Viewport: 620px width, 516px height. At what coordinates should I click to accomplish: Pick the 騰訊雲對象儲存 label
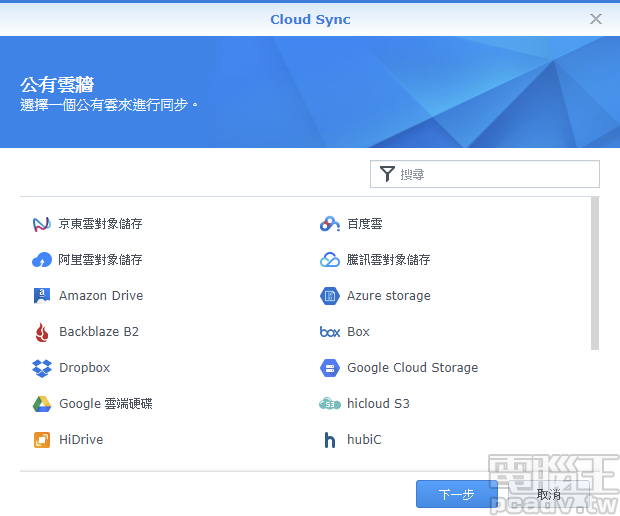pos(388,260)
